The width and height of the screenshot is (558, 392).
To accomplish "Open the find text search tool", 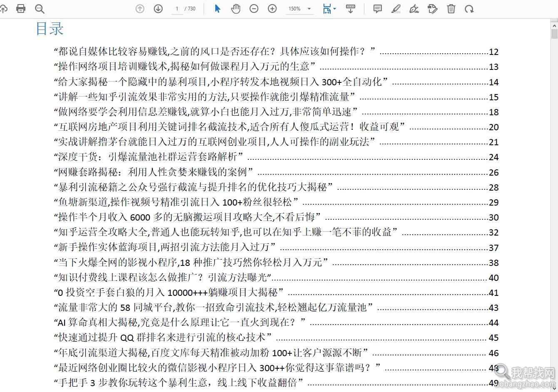I will pyautogui.click(x=40, y=8).
